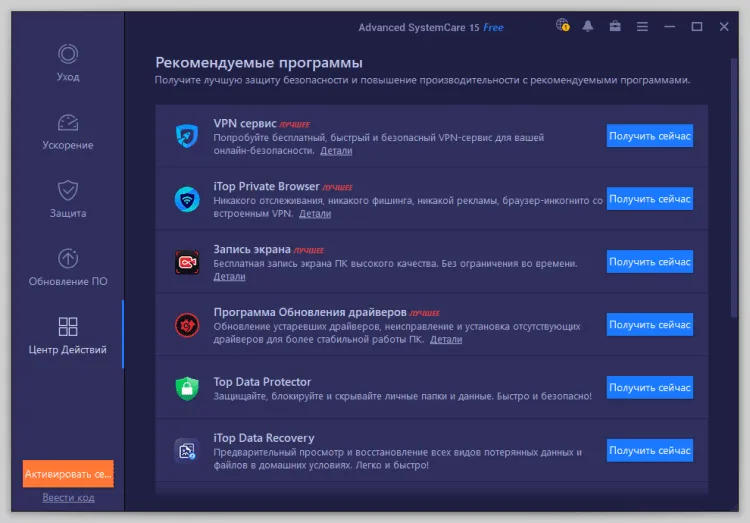Open Детали link for VPN сервис
750x523 pixels.
coord(336,151)
